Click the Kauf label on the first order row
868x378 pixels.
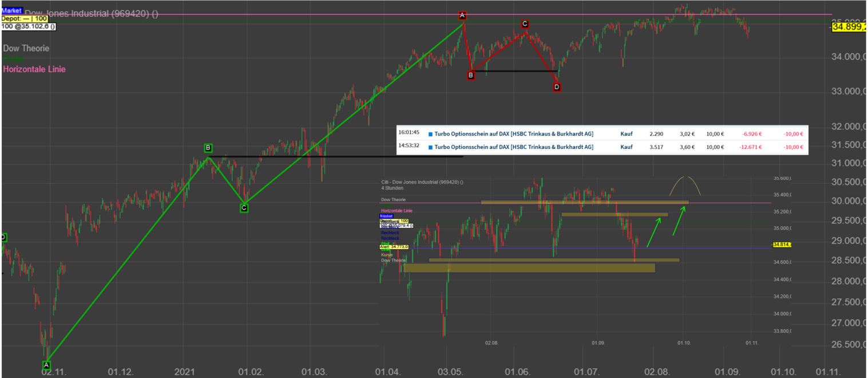(x=627, y=133)
